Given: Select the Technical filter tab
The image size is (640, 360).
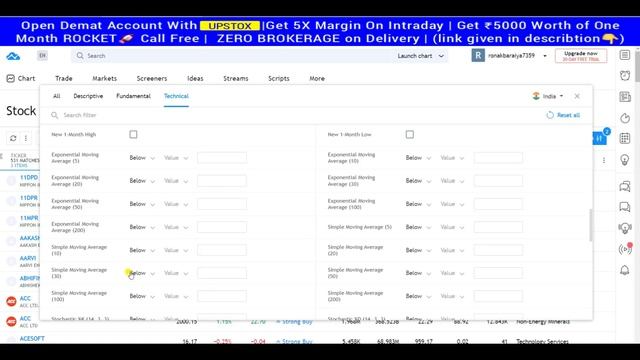Looking at the screenshot, I should 176,96.
